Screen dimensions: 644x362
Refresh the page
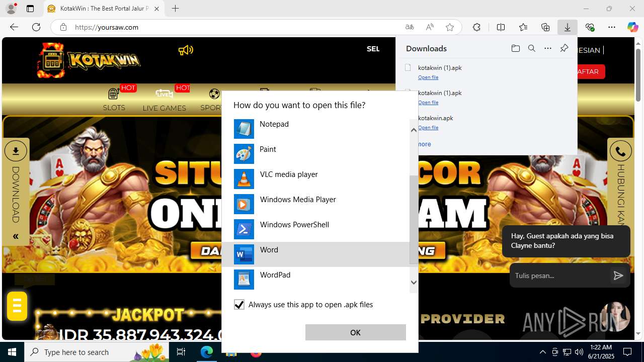(x=36, y=27)
